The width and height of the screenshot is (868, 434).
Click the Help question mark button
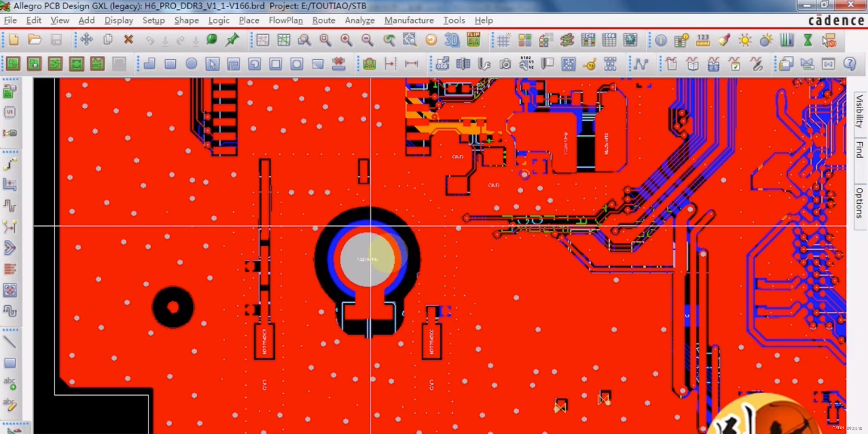click(x=850, y=64)
